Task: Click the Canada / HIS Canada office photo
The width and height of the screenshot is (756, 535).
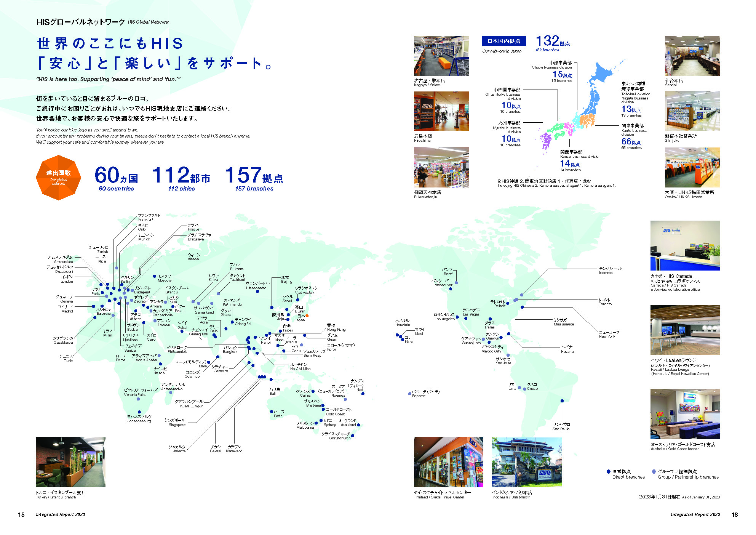Action: point(685,245)
